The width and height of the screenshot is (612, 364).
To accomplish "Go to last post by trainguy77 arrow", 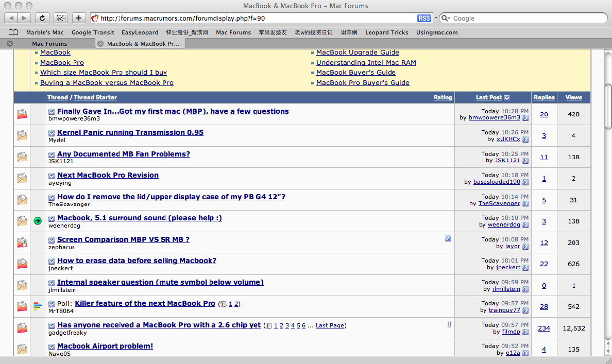I will tap(525, 310).
